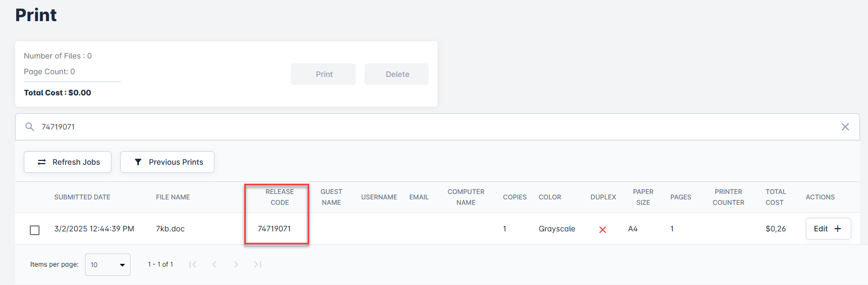Click the red X duplex indicator

point(602,230)
